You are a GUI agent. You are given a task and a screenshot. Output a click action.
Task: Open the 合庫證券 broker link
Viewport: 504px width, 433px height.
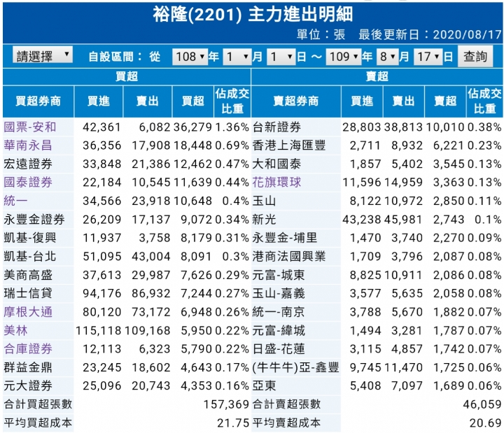click(x=27, y=349)
